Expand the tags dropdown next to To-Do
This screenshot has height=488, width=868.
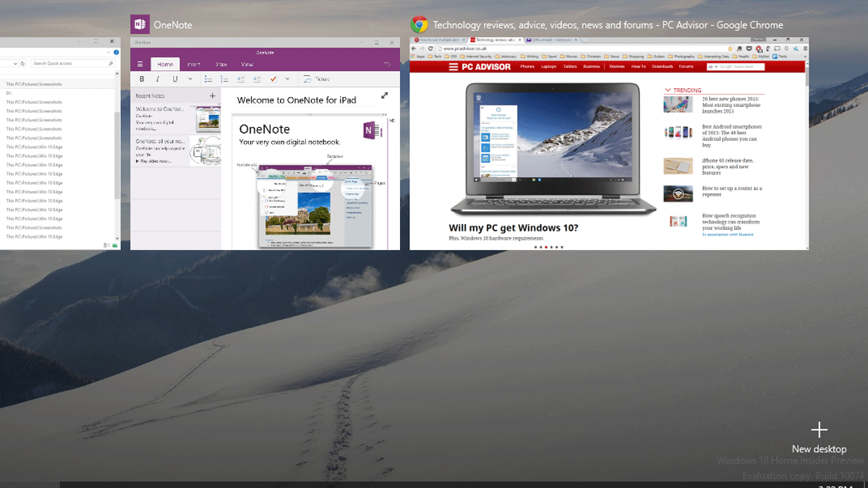(x=287, y=79)
